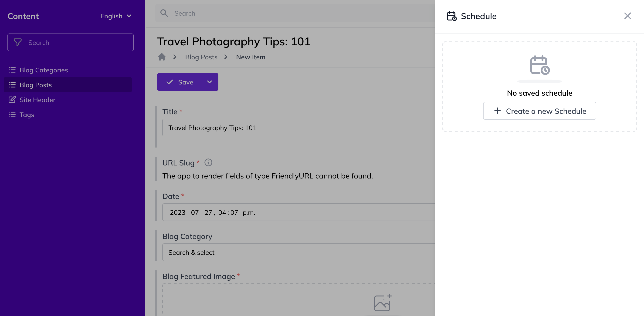The height and width of the screenshot is (316, 644).
Task: Click the Schedule calendar icon in header
Action: tap(451, 16)
